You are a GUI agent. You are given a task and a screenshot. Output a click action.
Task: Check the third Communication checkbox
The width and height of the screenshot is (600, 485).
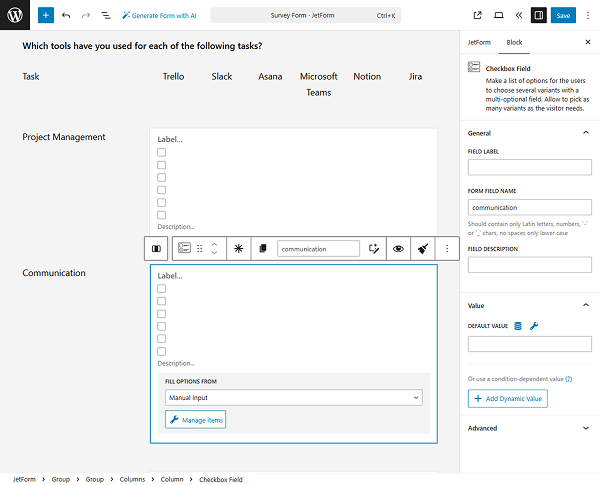tap(161, 314)
